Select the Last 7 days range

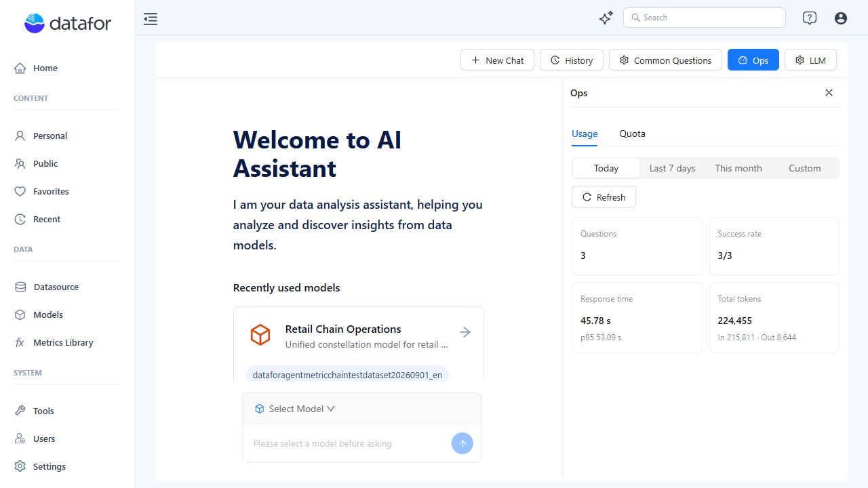tap(672, 168)
